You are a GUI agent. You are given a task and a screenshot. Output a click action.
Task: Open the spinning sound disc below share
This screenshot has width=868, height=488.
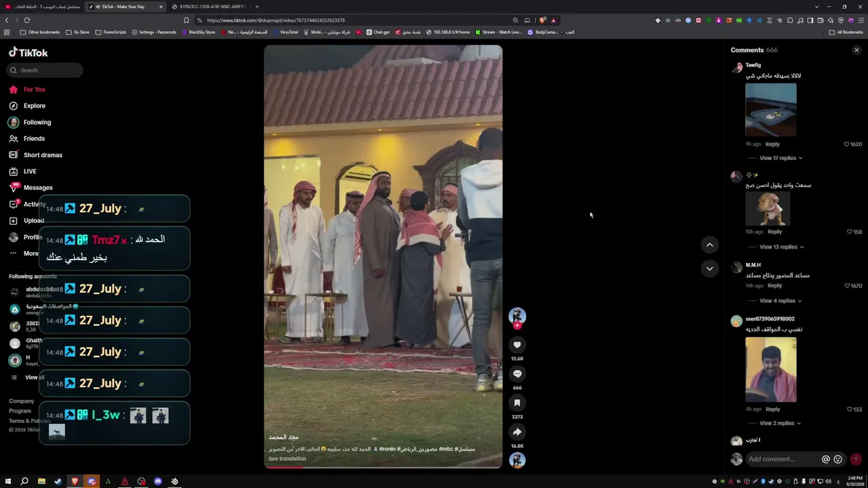[517, 460]
